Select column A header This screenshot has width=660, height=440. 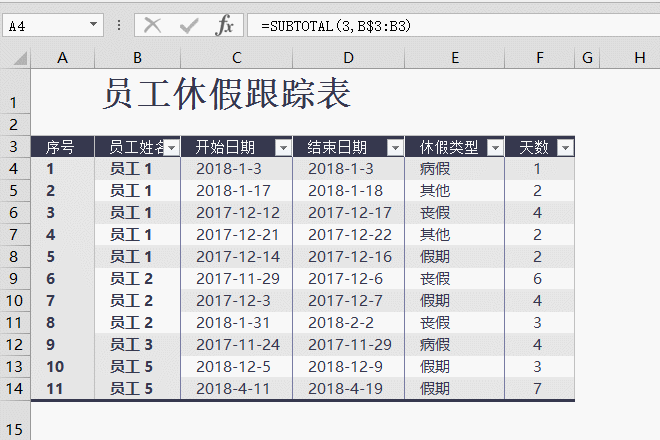[62, 58]
